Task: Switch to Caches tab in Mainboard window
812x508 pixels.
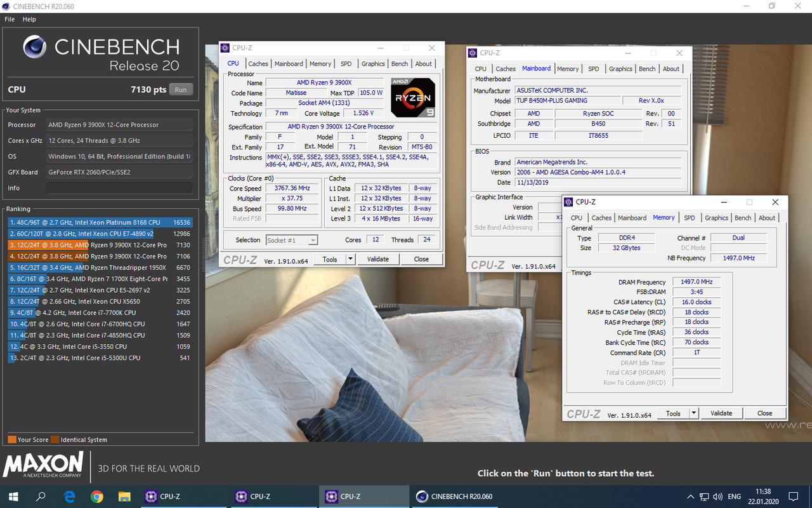Action: tap(506, 69)
